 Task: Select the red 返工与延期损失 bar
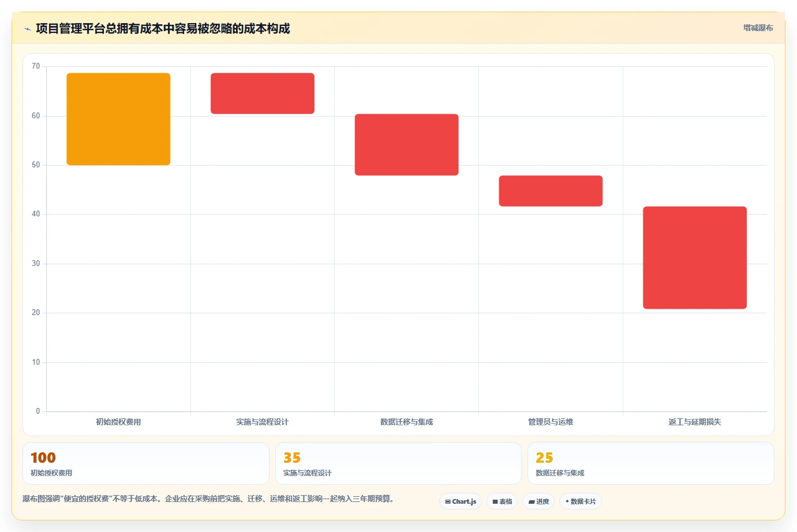[x=695, y=258]
